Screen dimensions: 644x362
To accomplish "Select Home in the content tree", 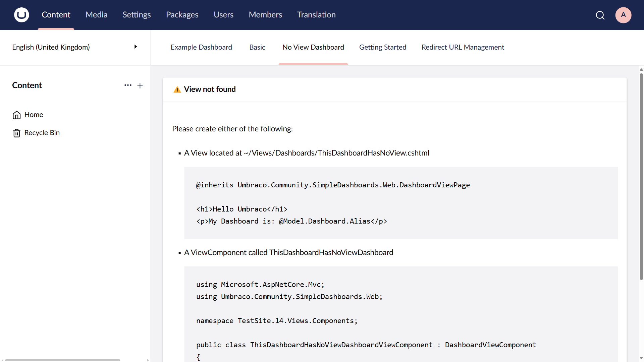I will [34, 115].
